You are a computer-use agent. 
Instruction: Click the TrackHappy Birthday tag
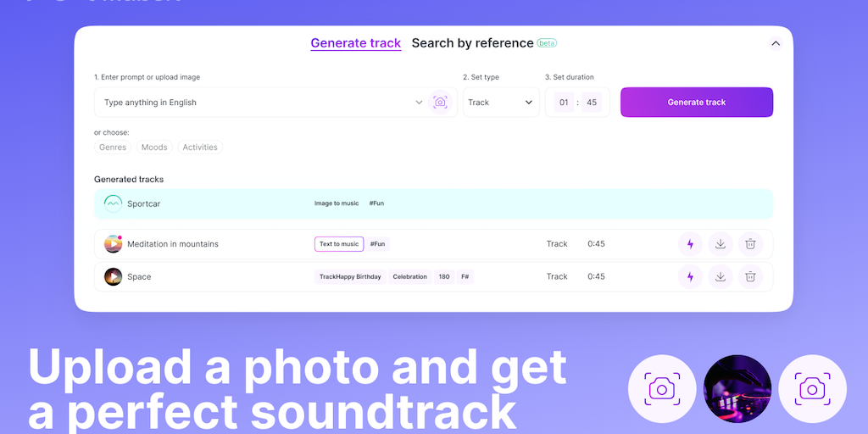click(350, 277)
